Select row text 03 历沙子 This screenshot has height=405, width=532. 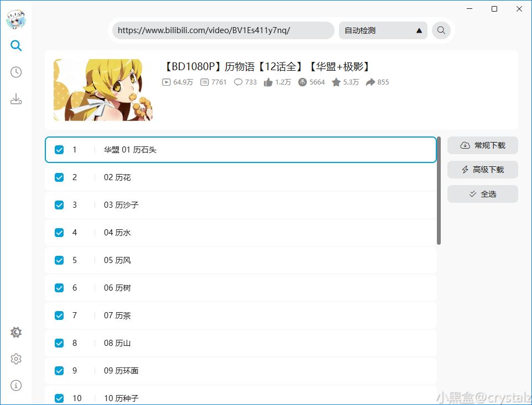(121, 205)
